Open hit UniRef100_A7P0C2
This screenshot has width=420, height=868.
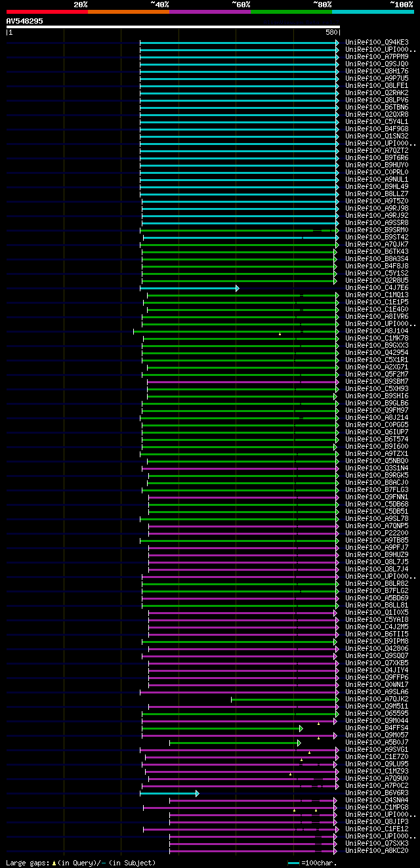tap(377, 786)
